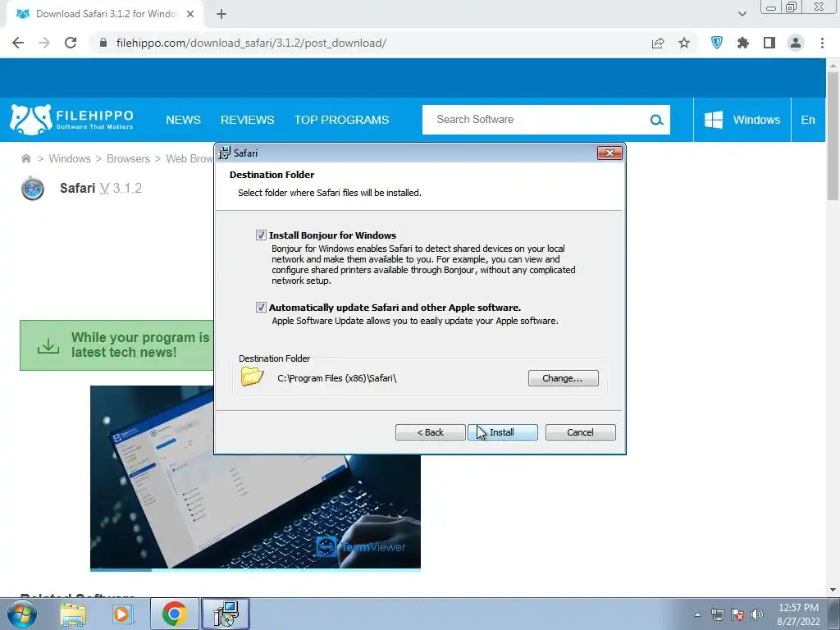Click the Safari V 3.1.2 heading
Viewport: 840px width, 630px height.
coord(101,188)
